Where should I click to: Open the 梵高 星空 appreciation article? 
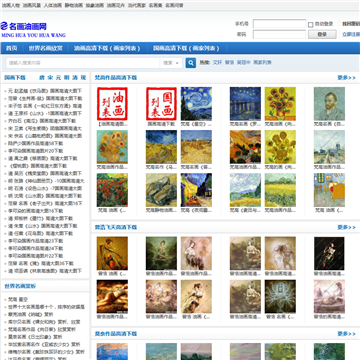(18, 299)
